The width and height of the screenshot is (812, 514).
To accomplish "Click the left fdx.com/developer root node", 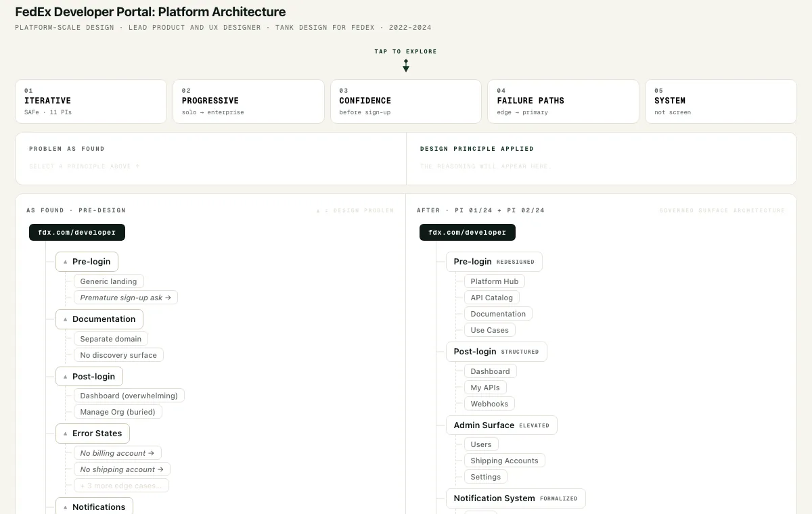I will tap(77, 232).
